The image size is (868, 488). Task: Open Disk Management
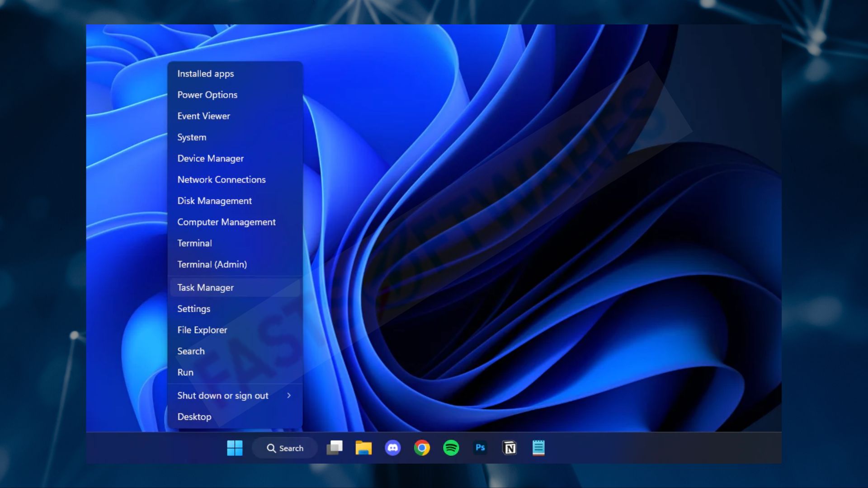[x=235, y=201]
